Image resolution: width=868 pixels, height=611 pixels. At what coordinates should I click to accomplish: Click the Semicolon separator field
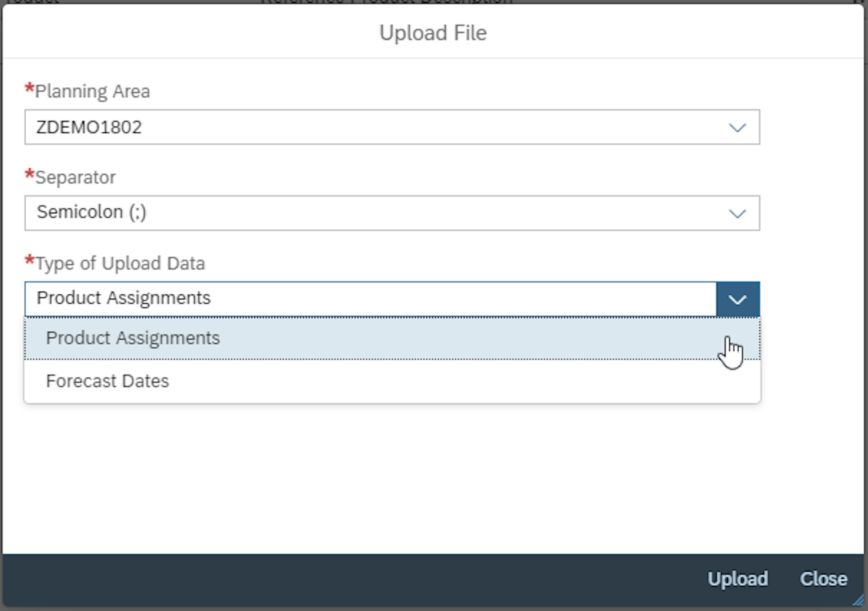pos(189,212)
